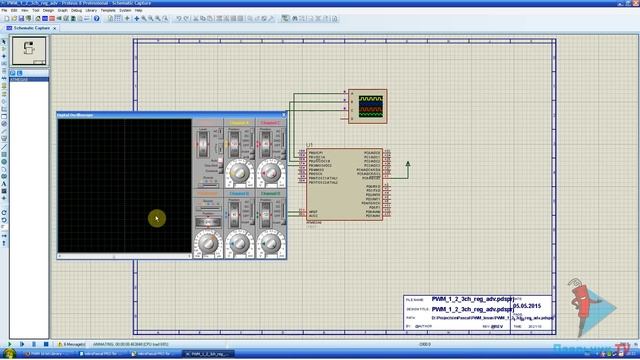Open the File menu
Viewport: 640px width, 360px height.
4,10
